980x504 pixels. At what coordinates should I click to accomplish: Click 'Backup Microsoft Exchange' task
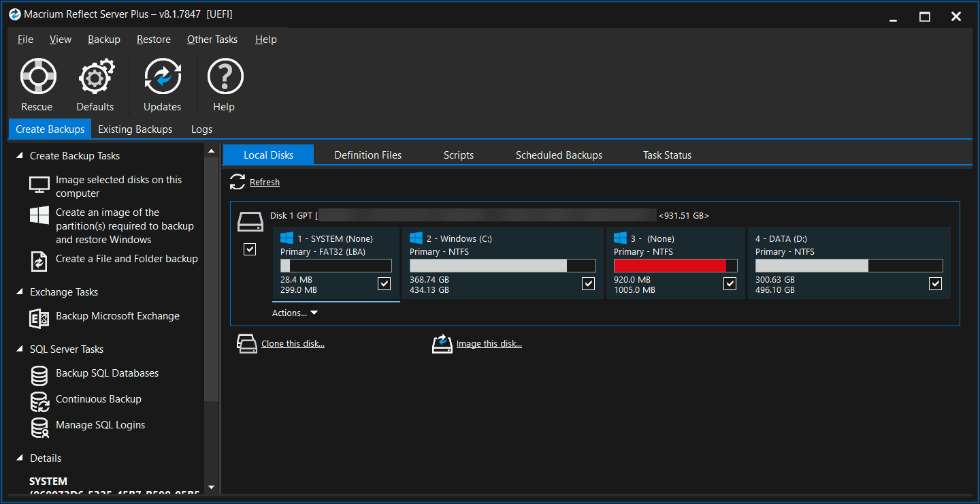tap(118, 316)
